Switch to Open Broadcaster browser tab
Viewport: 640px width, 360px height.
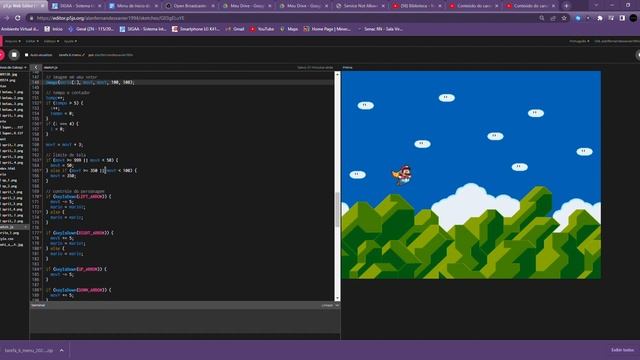point(190,6)
